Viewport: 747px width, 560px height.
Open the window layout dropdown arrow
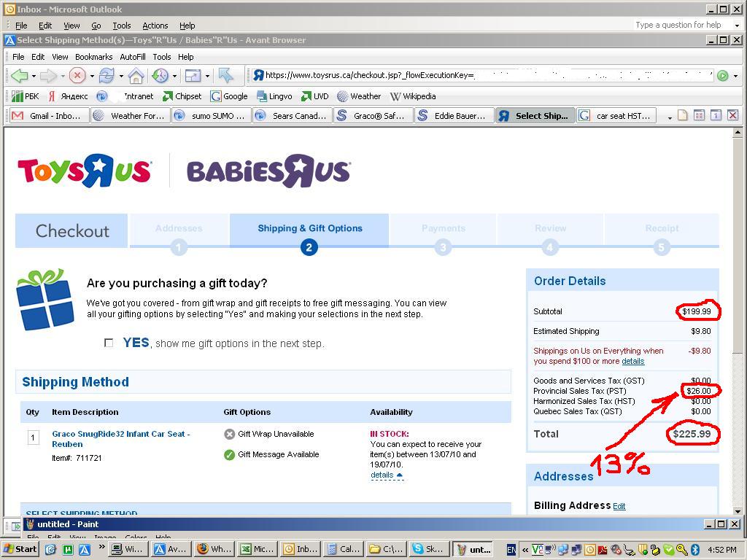coord(207,76)
